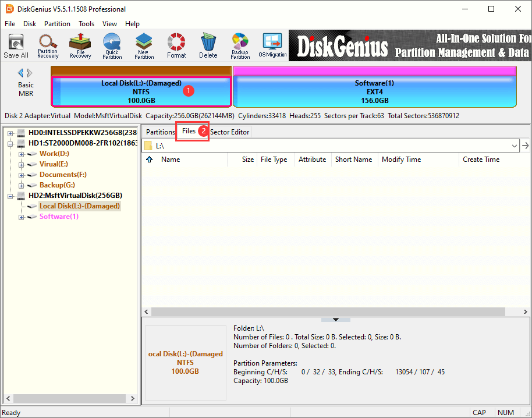Select Virual(E:) in disk tree
Viewport: 532px width, 418px height.
[x=54, y=164]
